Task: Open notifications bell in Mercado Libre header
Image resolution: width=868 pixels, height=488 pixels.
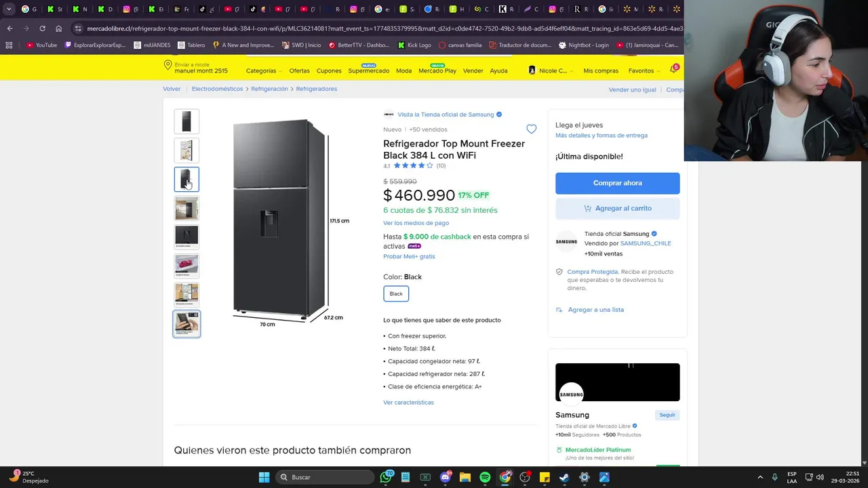Action: click(673, 70)
